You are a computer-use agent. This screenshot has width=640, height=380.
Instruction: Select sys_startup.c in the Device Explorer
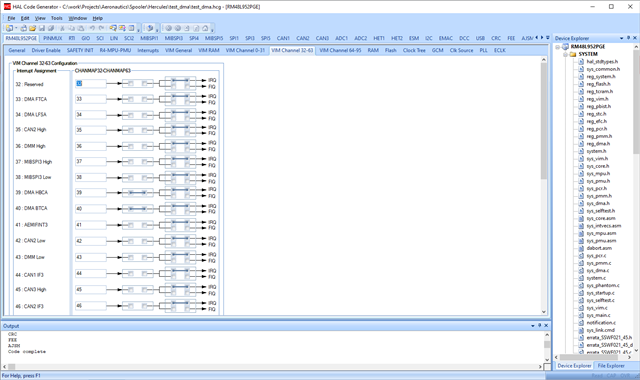click(x=600, y=293)
